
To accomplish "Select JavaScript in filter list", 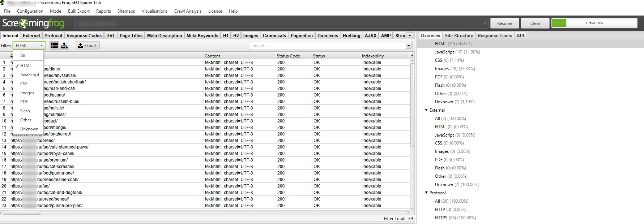I will [x=30, y=75].
